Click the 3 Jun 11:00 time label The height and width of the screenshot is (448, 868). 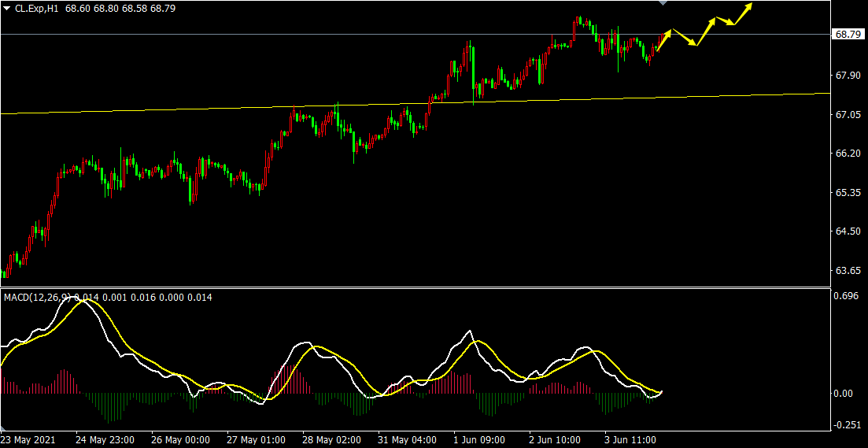[x=630, y=439]
